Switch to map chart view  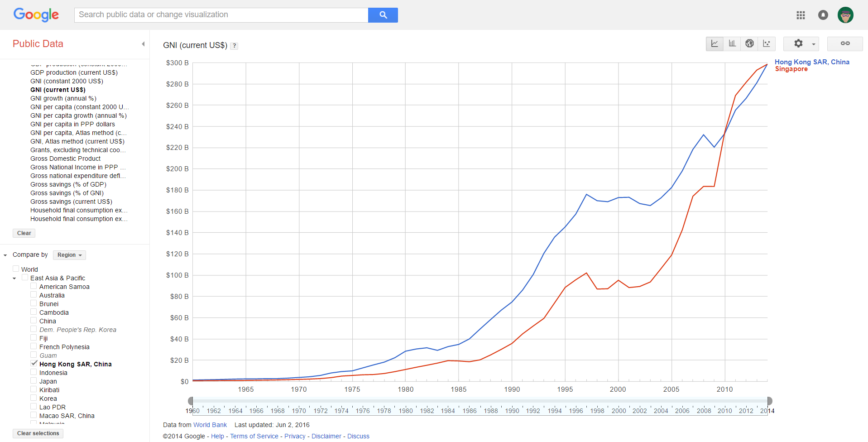(x=750, y=43)
